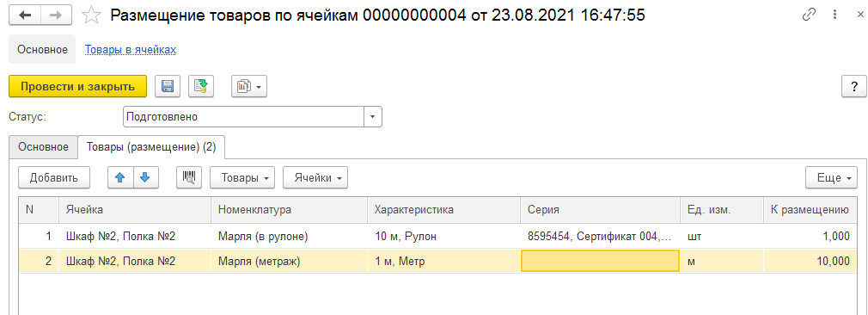Post the document using green arrow icon
The image size is (868, 315).
coord(201,87)
